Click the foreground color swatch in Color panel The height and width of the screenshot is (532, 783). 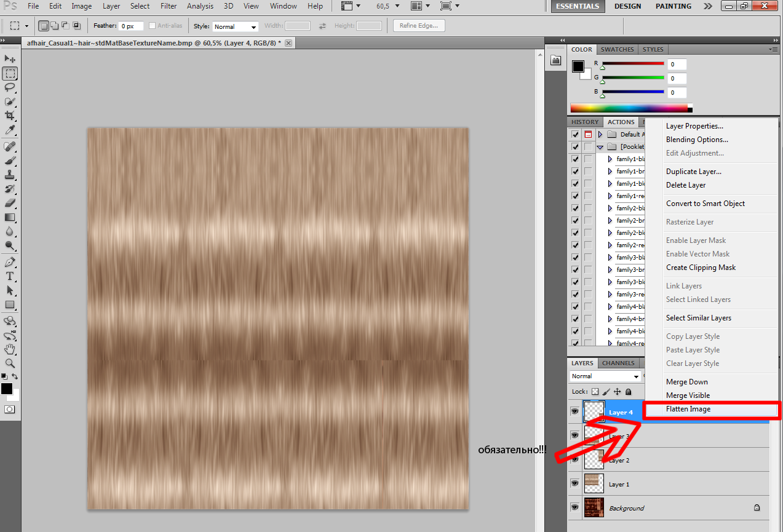pos(578,66)
